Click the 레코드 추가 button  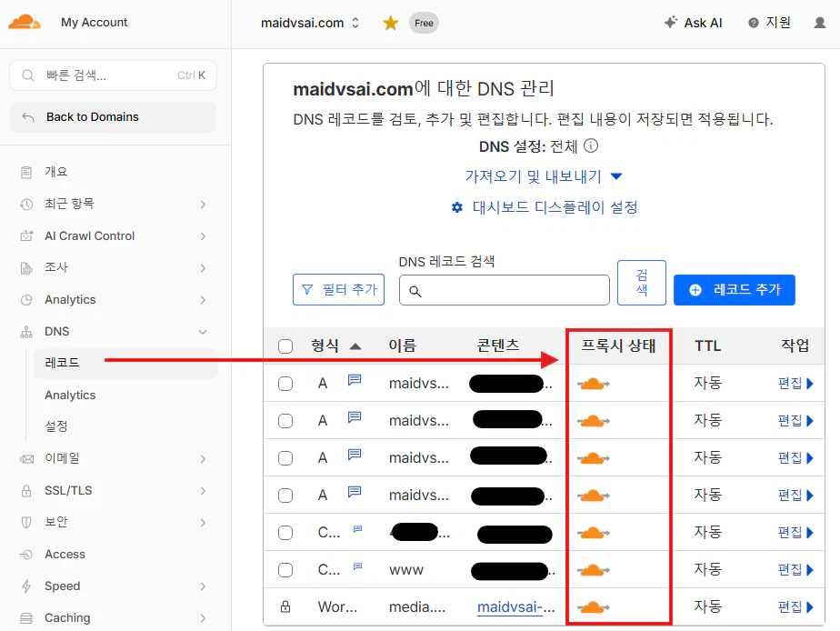coord(734,290)
